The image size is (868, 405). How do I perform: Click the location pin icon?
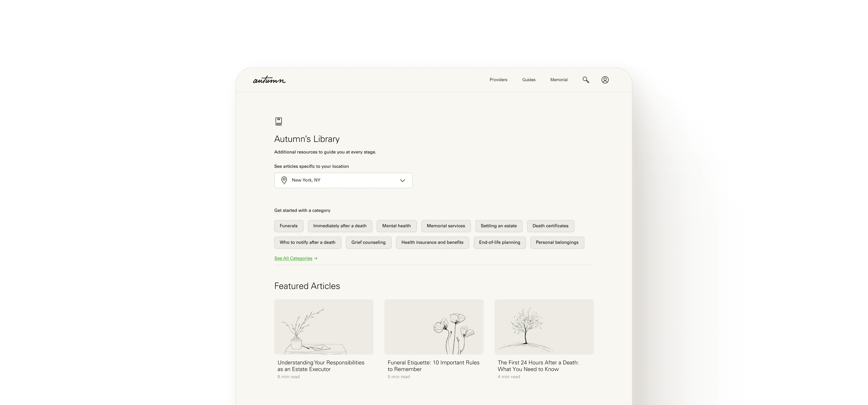284,180
